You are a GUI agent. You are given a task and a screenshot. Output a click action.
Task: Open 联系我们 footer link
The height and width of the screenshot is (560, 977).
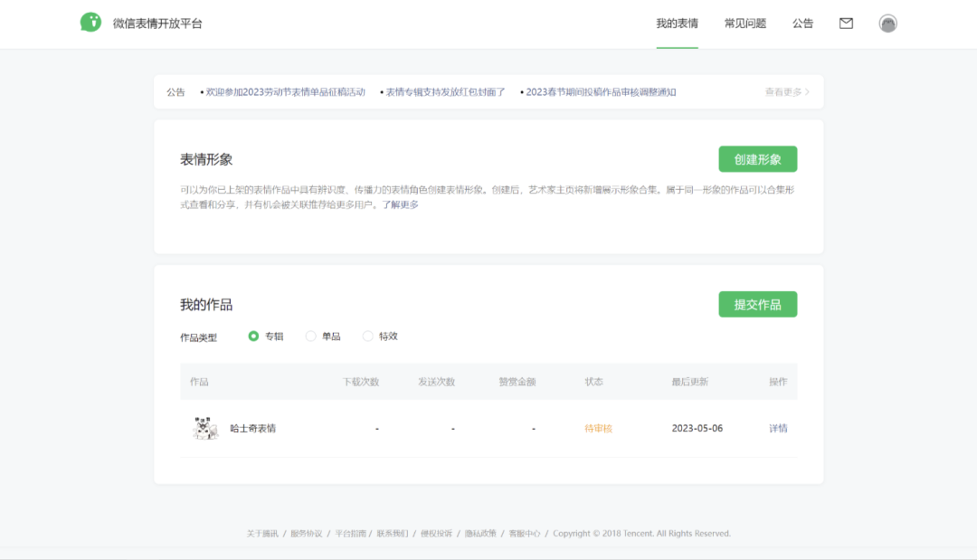tap(393, 533)
